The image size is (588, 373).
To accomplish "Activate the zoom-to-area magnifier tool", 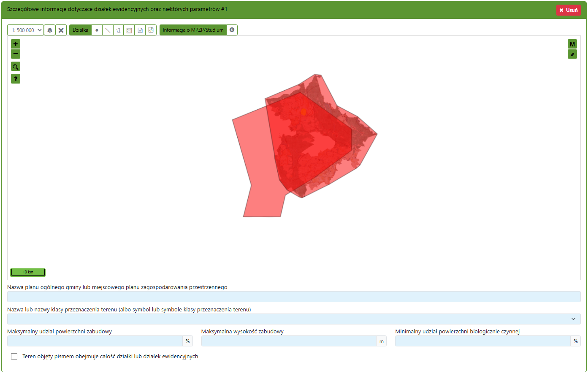I will point(16,66).
